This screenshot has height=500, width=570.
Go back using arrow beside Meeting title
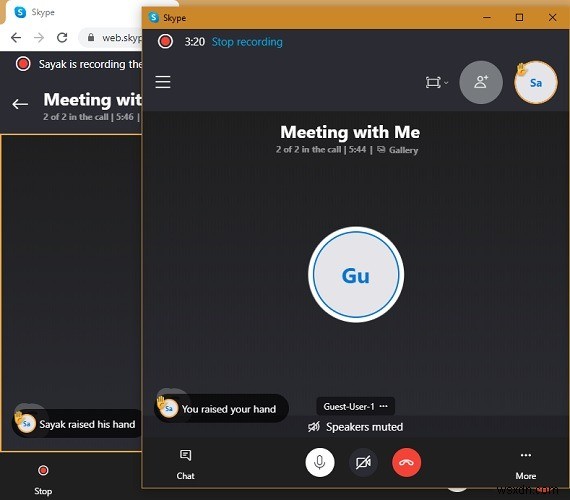[x=20, y=104]
